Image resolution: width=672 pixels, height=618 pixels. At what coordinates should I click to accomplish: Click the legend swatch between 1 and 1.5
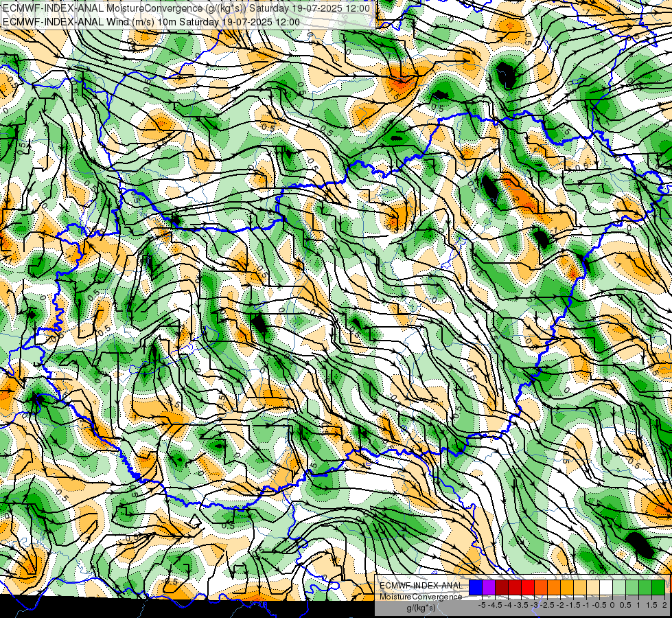[645, 587]
